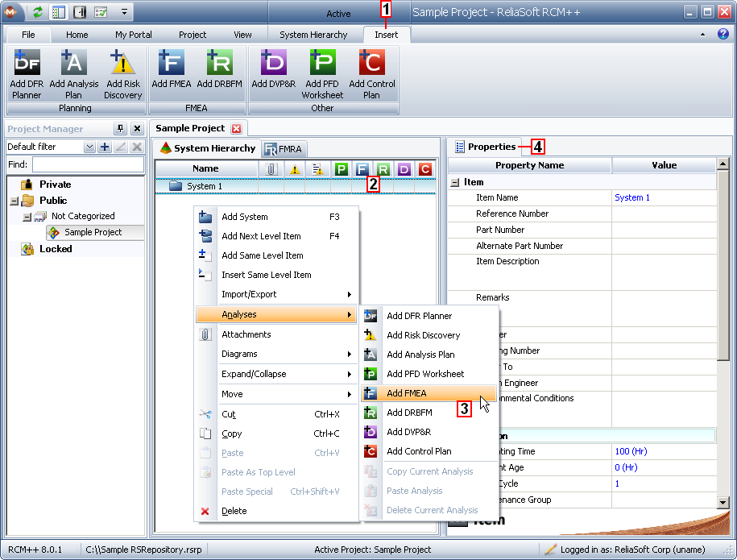Open the Default filter dropdown

pyautogui.click(x=89, y=147)
